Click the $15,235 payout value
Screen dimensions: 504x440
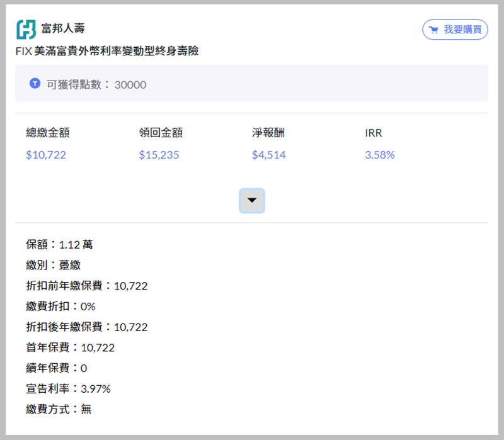point(159,155)
